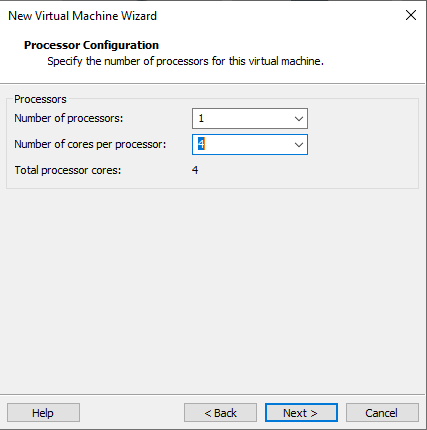
Task: Click the Processor Configuration heading
Action: (91, 45)
